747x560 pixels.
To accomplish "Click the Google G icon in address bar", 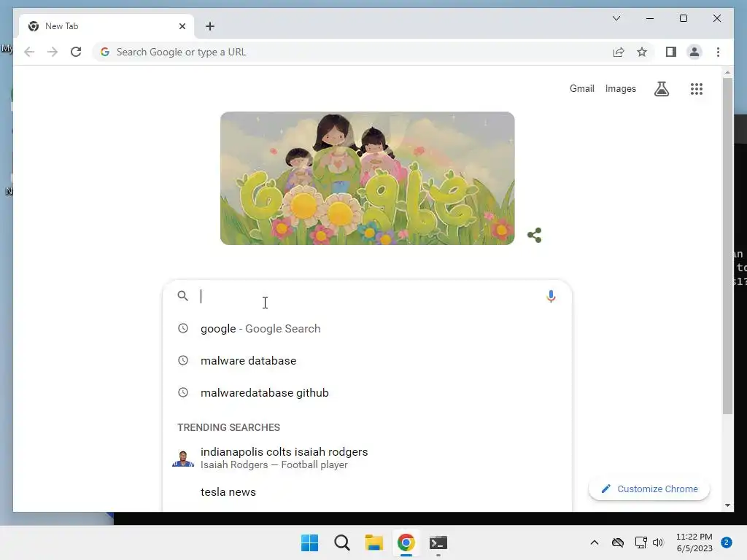I will click(105, 52).
